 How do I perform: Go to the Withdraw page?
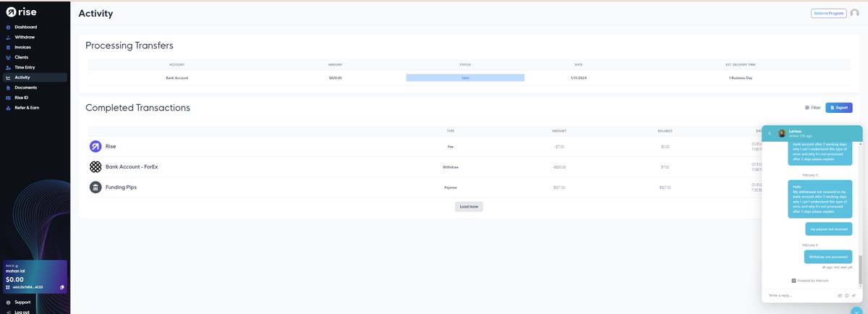25,37
